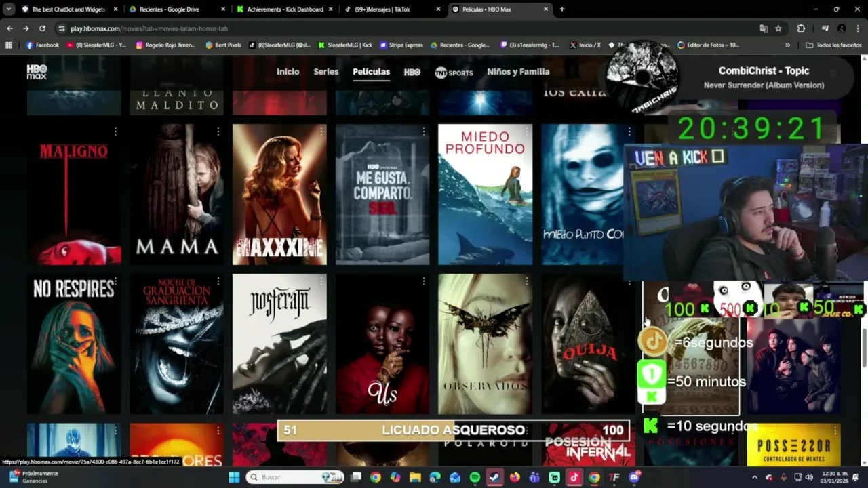The width and height of the screenshot is (868, 488).
Task: Open options menu on Me gusta. Comparto. poster
Action: [x=424, y=131]
